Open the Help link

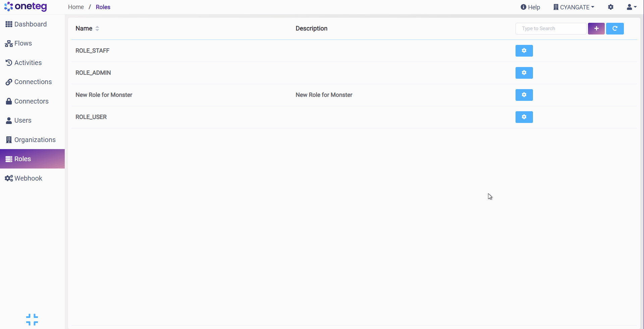[x=530, y=7]
